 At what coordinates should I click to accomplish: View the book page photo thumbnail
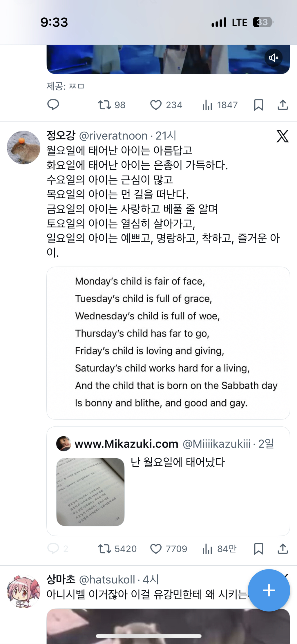click(90, 492)
